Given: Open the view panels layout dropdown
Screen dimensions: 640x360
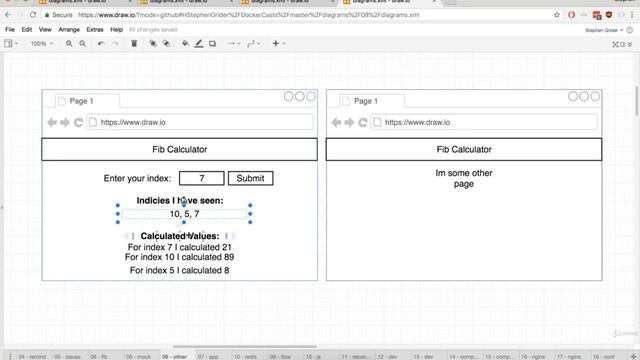Looking at the screenshot, I should tap(11, 43).
